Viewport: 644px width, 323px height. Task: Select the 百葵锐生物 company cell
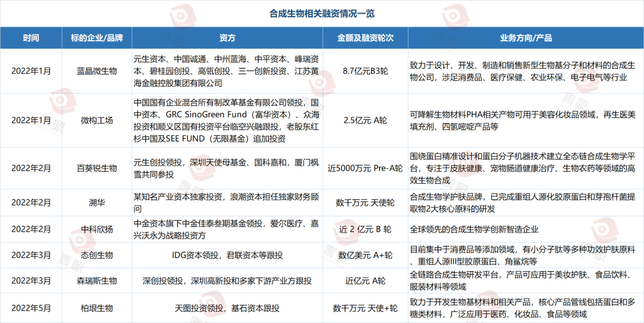(x=97, y=169)
